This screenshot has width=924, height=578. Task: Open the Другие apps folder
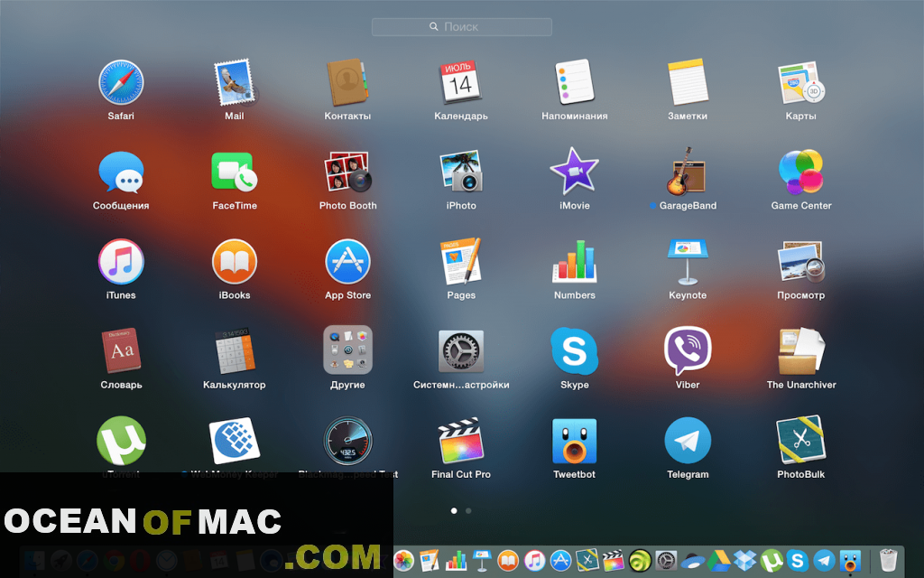click(x=347, y=350)
